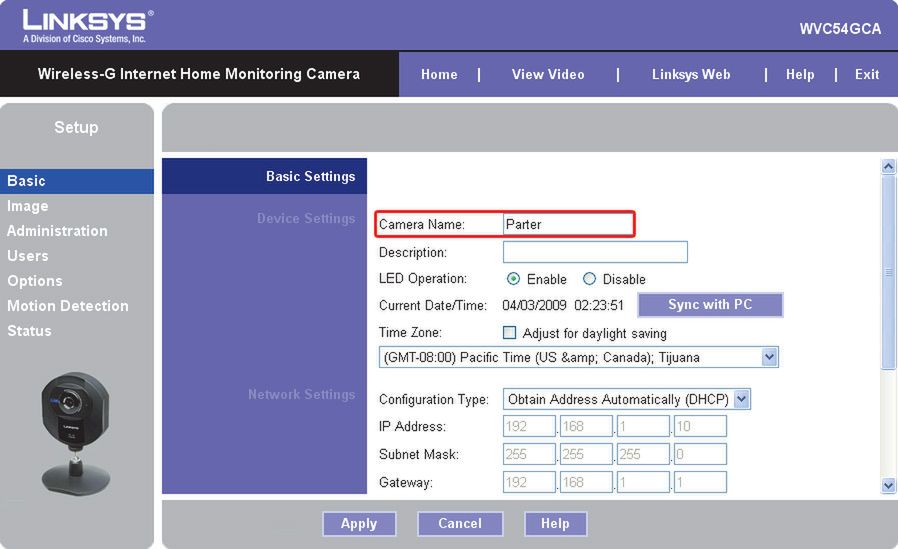Open Help in the top navigation
The height and width of the screenshot is (549, 898).
(800, 74)
